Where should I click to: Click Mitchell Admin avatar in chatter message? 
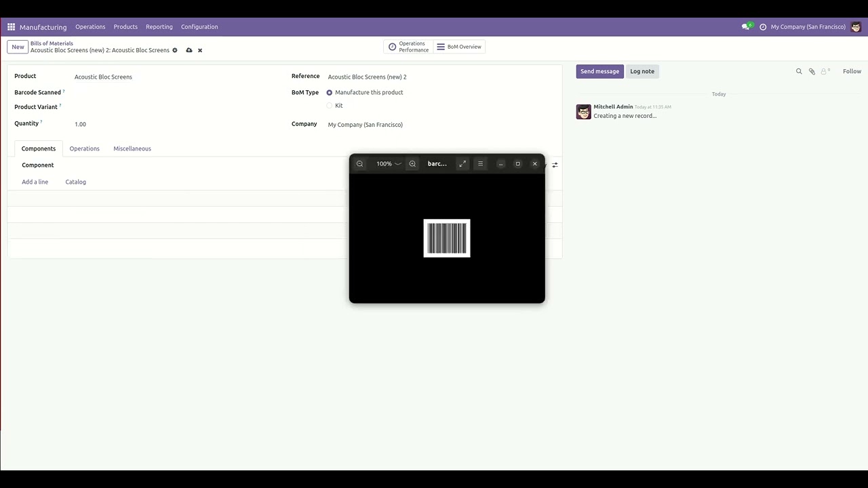[x=583, y=112]
